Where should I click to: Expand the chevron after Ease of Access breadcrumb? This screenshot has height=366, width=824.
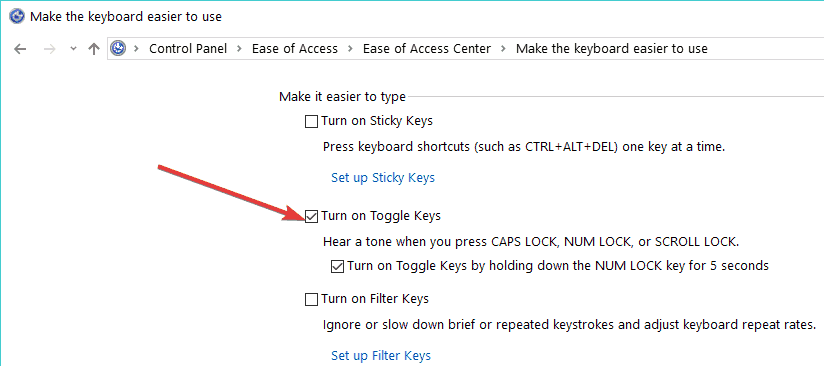click(x=351, y=49)
